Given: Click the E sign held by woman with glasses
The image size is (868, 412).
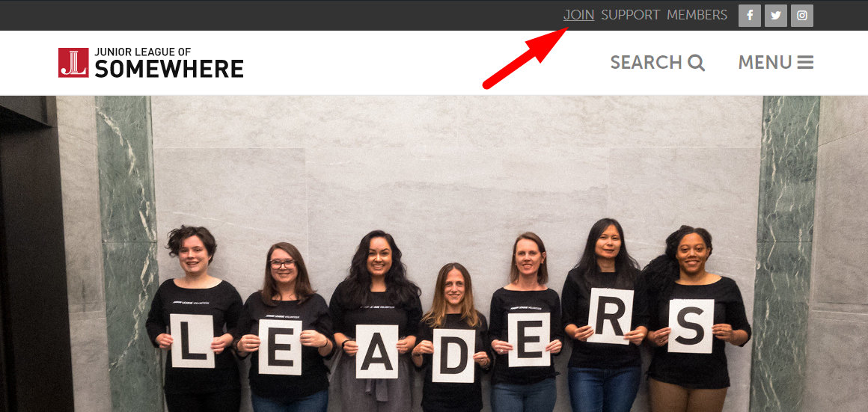Looking at the screenshot, I should (x=280, y=347).
